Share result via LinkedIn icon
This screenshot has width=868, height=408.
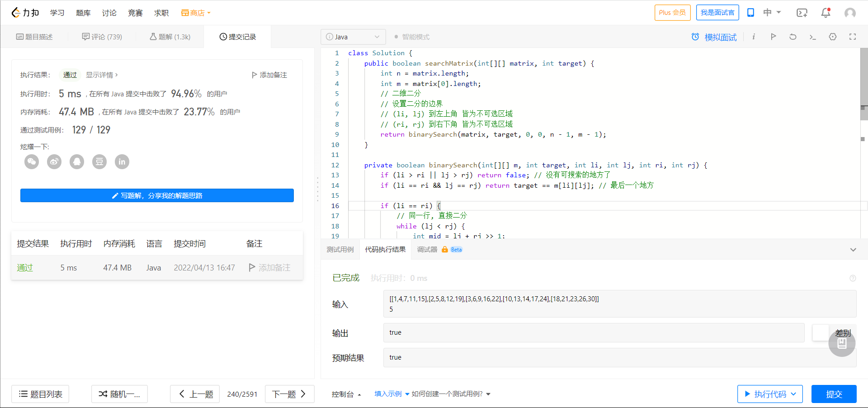pos(122,161)
